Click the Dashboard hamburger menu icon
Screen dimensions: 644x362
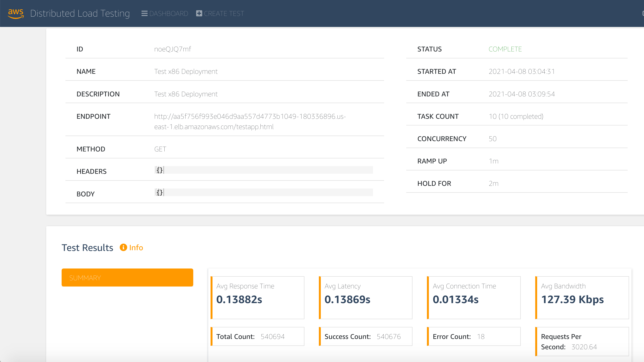coord(144,13)
